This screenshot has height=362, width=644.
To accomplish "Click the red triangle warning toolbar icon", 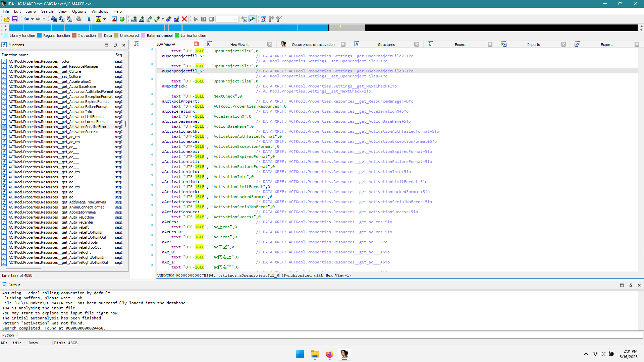I will [114, 19].
